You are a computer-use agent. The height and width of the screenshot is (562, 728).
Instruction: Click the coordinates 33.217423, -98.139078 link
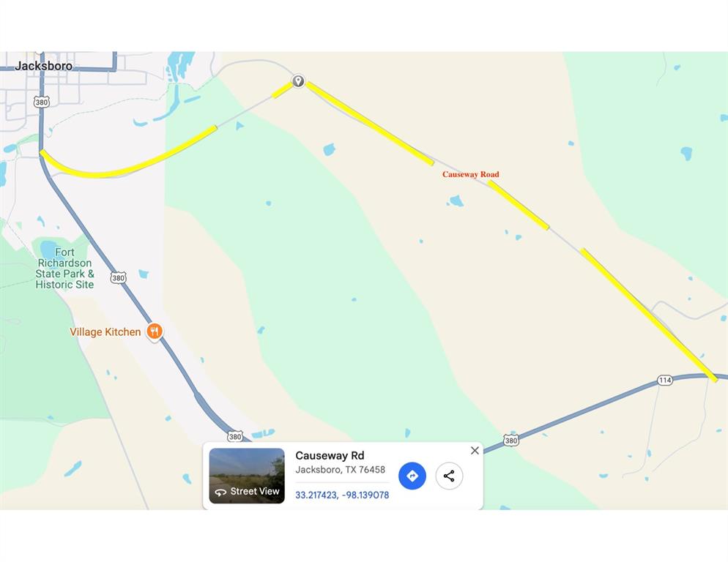click(x=342, y=495)
